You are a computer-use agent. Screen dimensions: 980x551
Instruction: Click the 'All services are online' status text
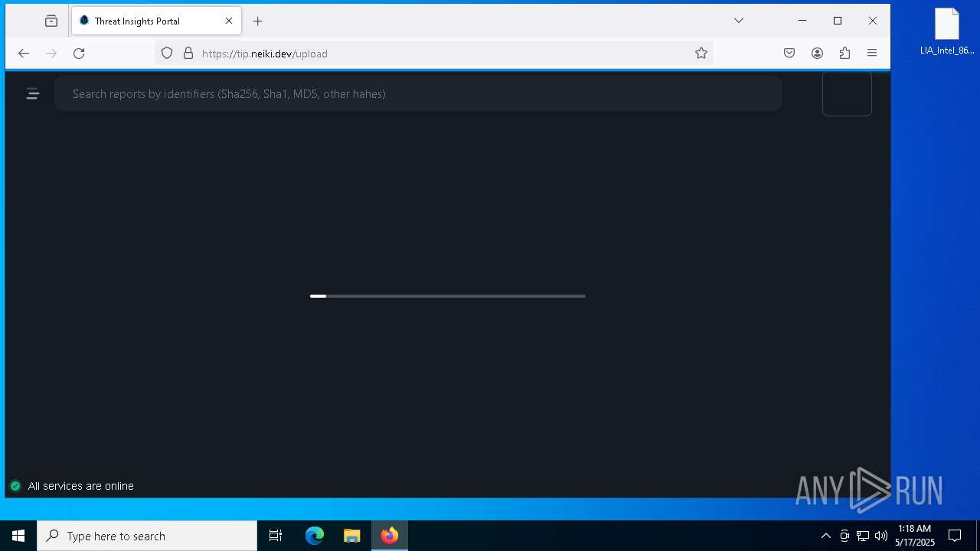(x=81, y=486)
